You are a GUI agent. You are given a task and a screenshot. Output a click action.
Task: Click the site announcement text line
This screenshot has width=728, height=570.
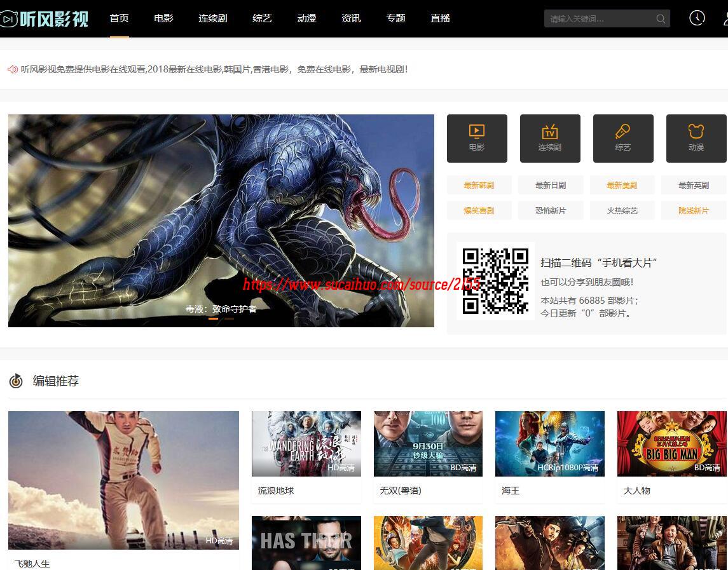tap(214, 70)
